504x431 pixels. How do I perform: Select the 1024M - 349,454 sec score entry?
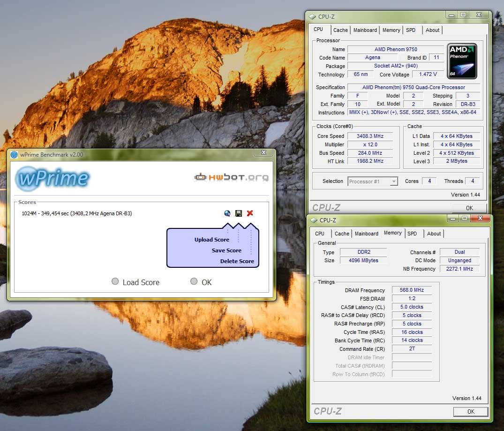click(x=77, y=213)
